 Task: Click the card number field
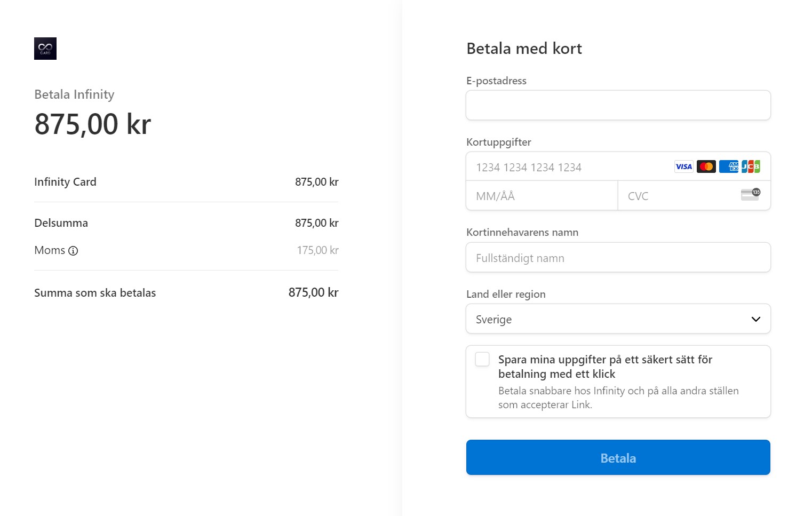[566, 167]
